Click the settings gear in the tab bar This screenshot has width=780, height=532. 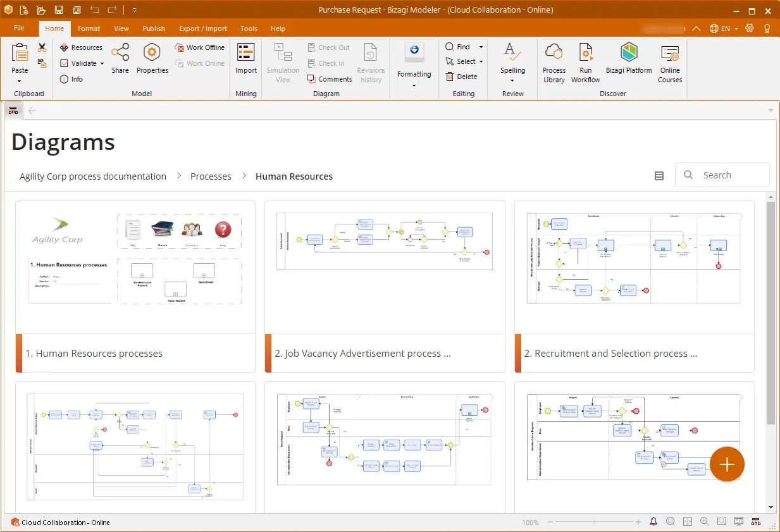click(750, 28)
